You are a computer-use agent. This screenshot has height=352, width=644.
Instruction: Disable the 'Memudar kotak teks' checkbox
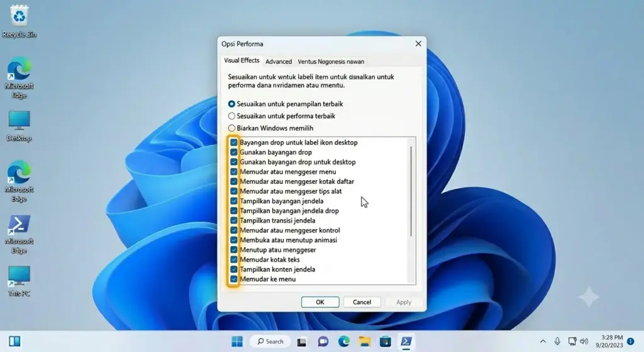pyautogui.click(x=234, y=259)
